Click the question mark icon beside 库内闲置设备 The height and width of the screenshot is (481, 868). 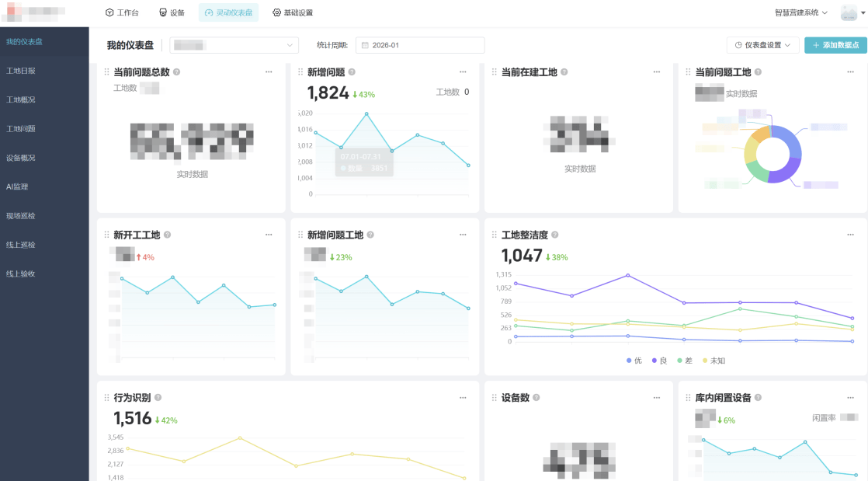[758, 398]
